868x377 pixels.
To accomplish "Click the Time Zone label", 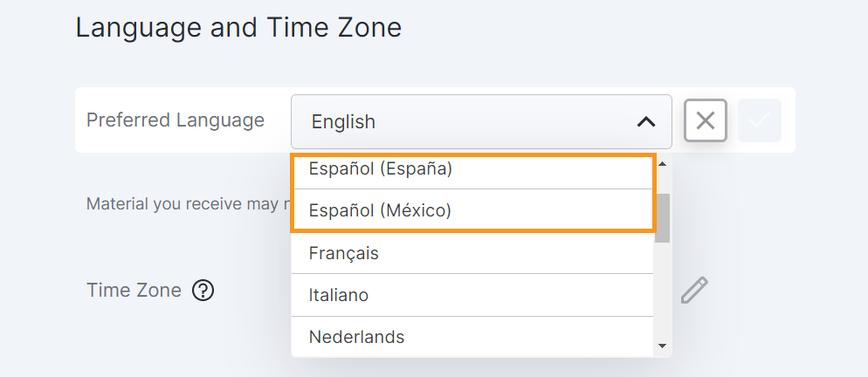I will pyautogui.click(x=134, y=290).
